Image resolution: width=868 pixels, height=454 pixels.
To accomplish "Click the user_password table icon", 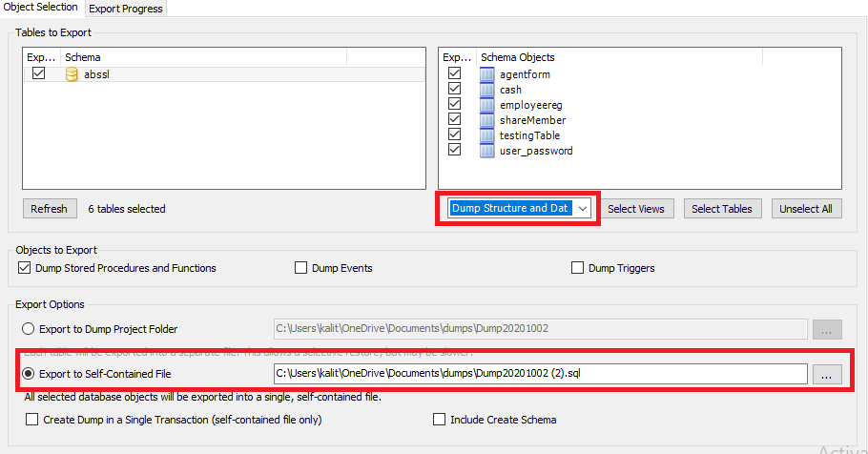I will (x=486, y=151).
